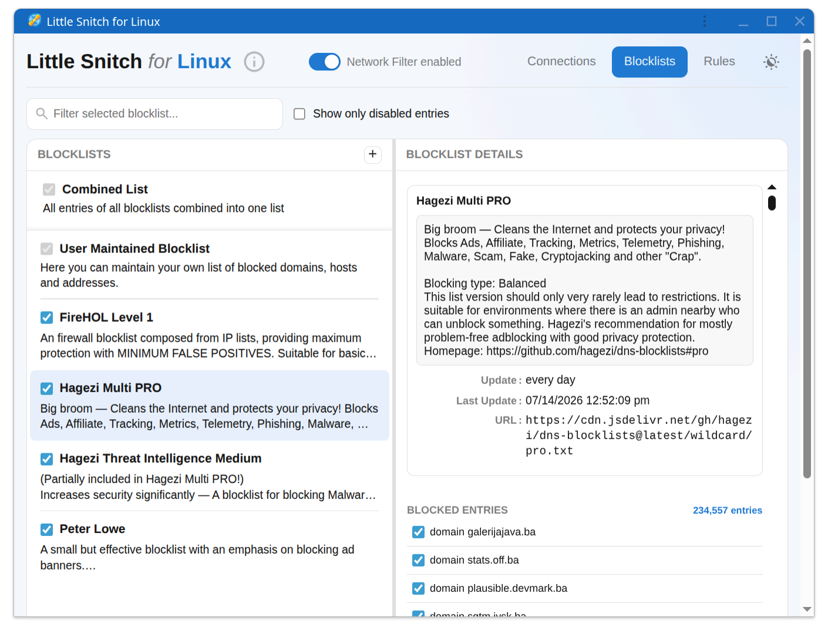Open the Connections tab
This screenshot has width=828, height=644.
click(561, 62)
